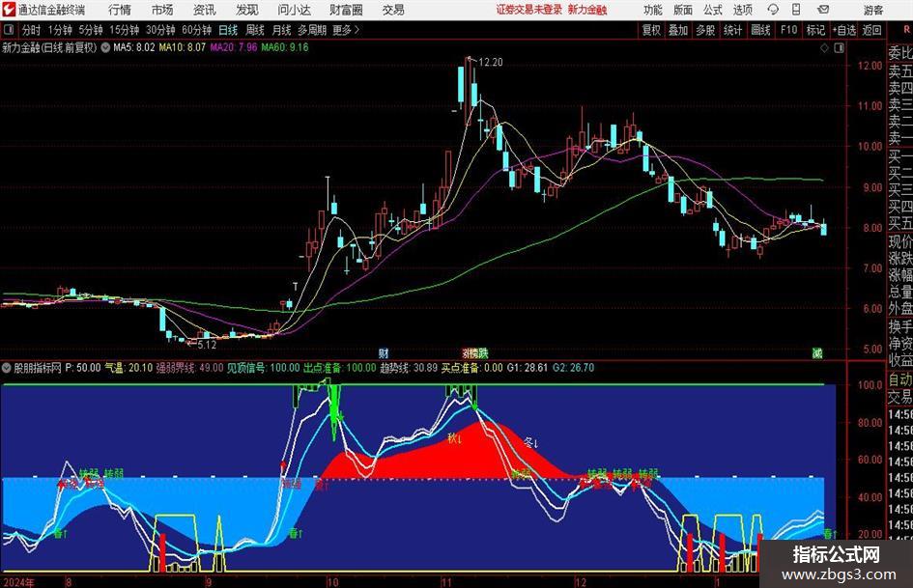The image size is (913, 588).
Task: Expand the dropdown arrow beside 新力金融(日线 前复权)
Action: (x=105, y=47)
